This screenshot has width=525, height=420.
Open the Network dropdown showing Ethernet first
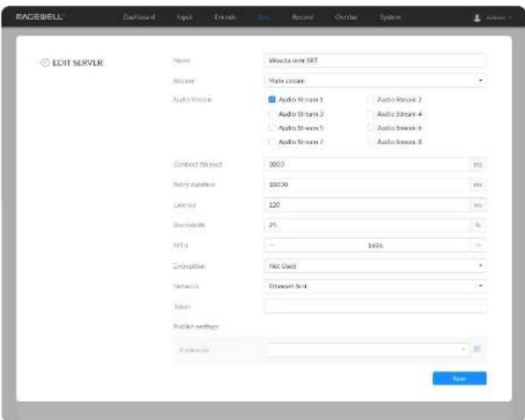click(x=375, y=286)
